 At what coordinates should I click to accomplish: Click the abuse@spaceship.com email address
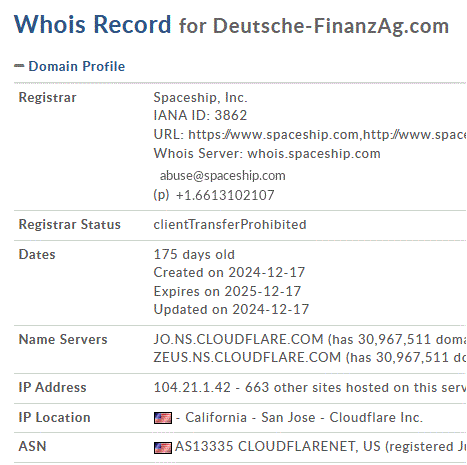223,176
